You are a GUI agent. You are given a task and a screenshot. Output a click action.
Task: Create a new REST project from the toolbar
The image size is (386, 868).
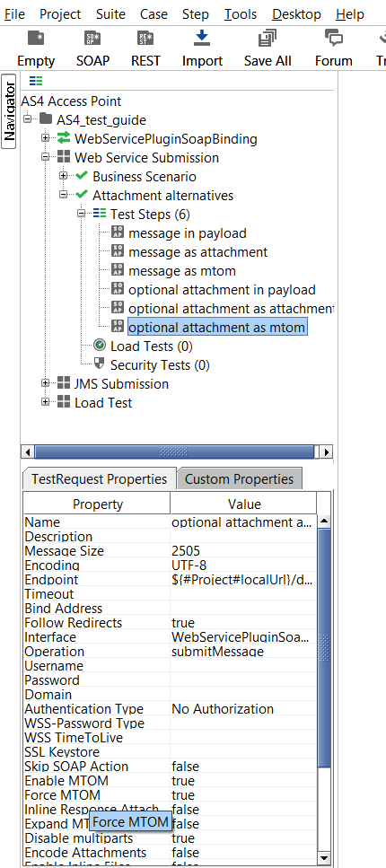coord(145,39)
